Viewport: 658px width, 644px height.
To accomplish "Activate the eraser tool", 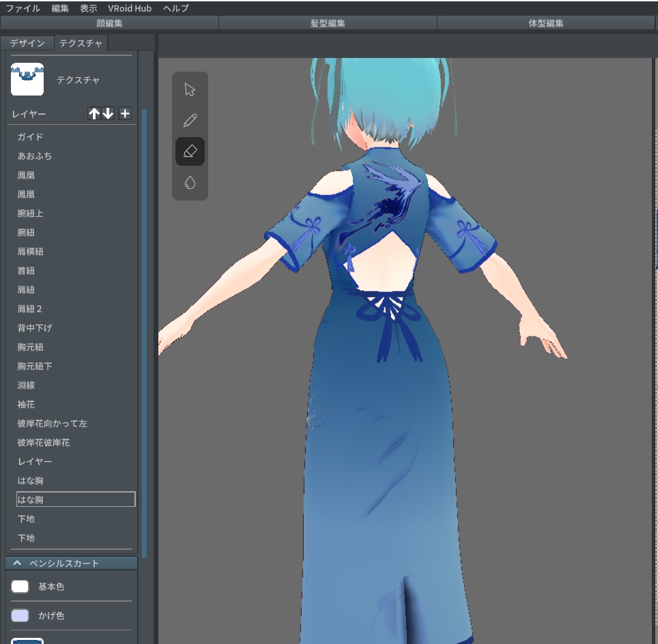I will [x=189, y=151].
